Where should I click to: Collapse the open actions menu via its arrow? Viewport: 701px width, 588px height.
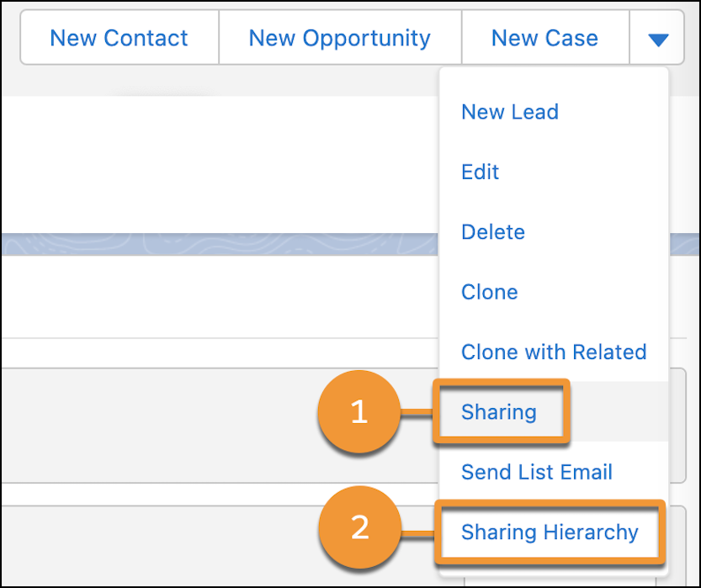click(x=657, y=37)
